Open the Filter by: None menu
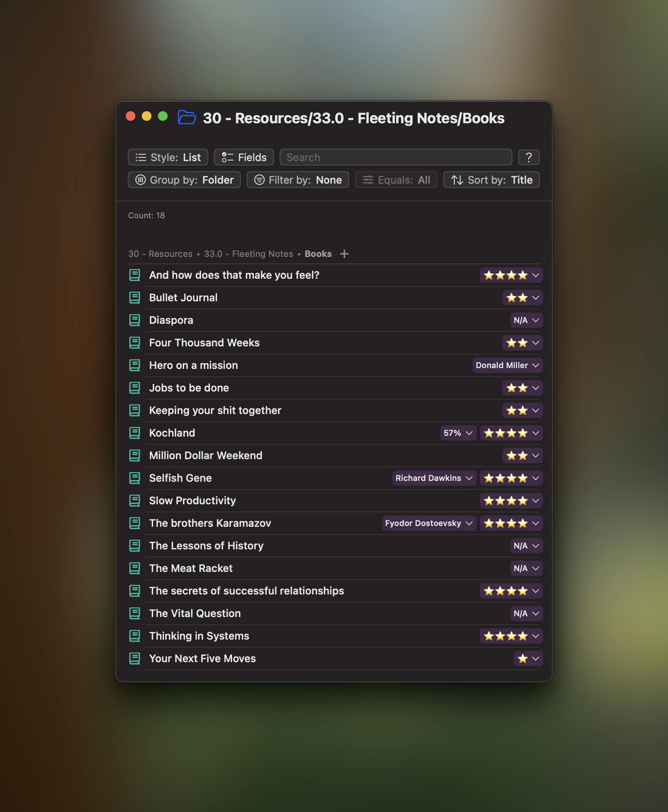This screenshot has width=668, height=812. click(x=298, y=180)
